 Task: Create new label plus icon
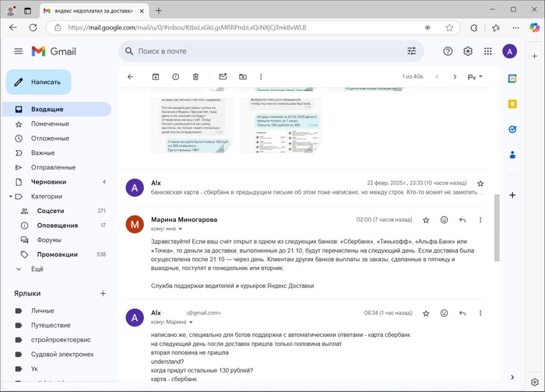pos(103,293)
